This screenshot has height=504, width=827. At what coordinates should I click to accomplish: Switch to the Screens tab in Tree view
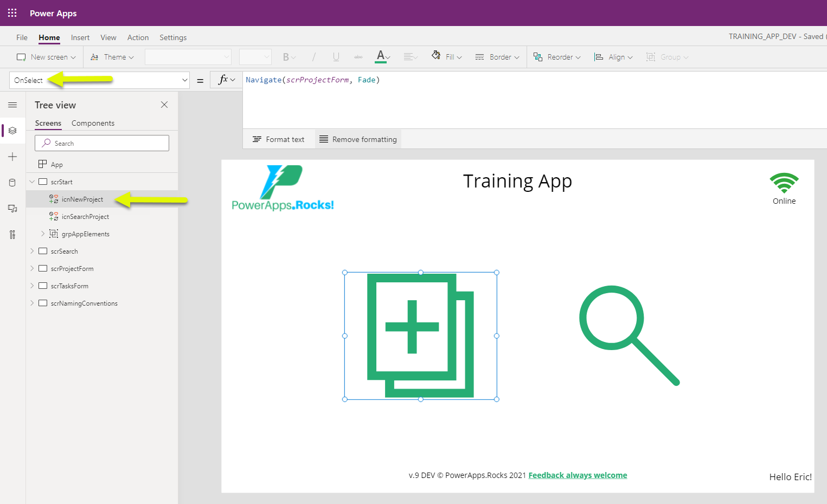coord(48,123)
